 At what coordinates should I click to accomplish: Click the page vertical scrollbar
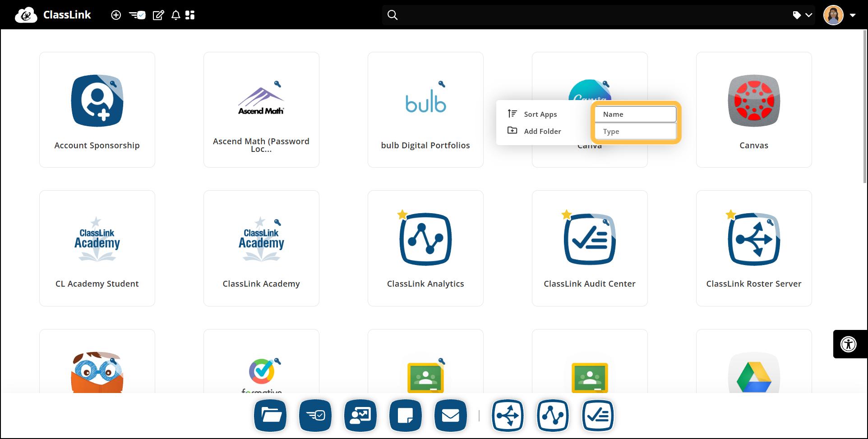tap(864, 106)
